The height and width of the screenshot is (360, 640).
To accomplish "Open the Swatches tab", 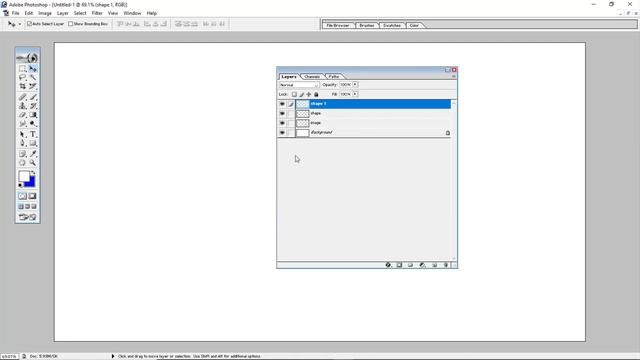I will pyautogui.click(x=391, y=25).
